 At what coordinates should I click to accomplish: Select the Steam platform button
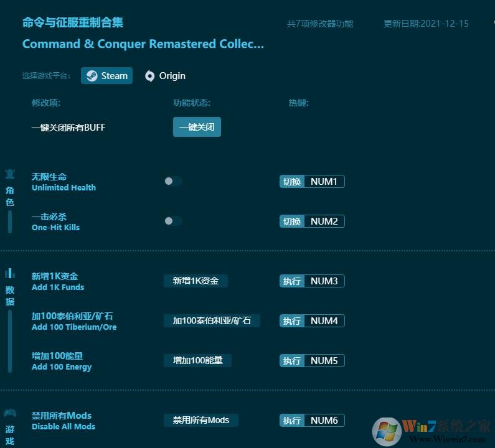106,76
